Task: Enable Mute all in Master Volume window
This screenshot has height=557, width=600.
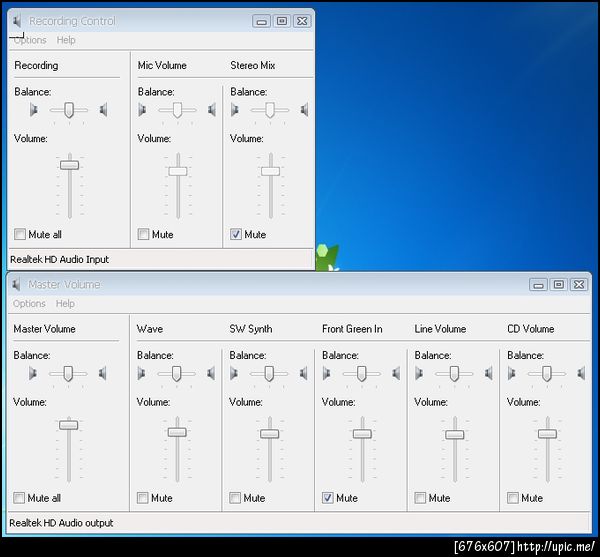Action: pyautogui.click(x=19, y=498)
